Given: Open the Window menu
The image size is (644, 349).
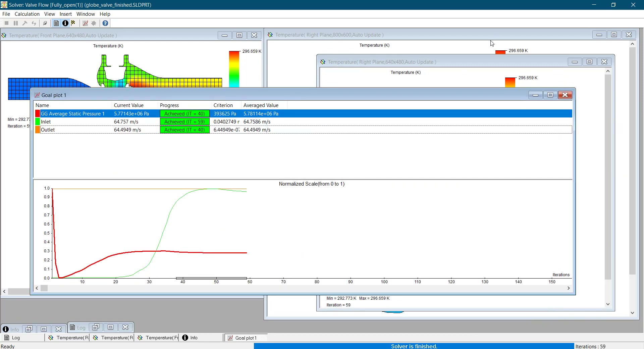Looking at the screenshot, I should [86, 14].
